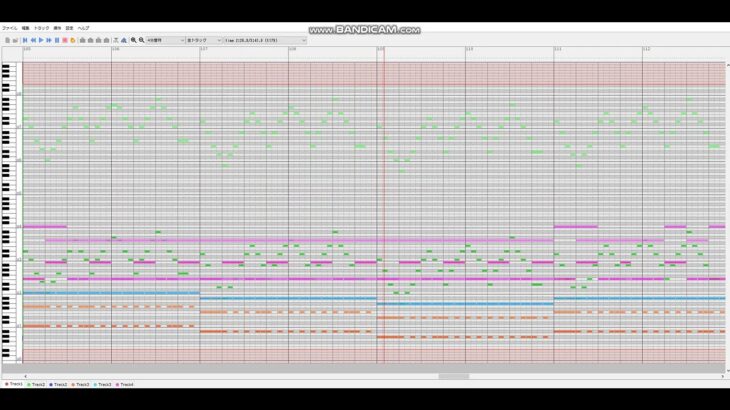Click measure 107 on the ruler
730x410 pixels.
[x=204, y=48]
